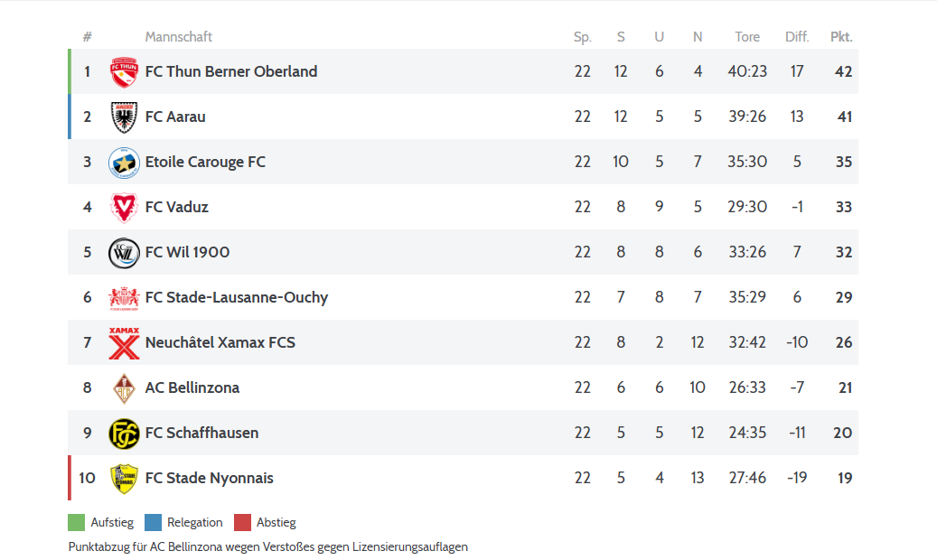Click the blue Relegation legend swatch

click(153, 523)
